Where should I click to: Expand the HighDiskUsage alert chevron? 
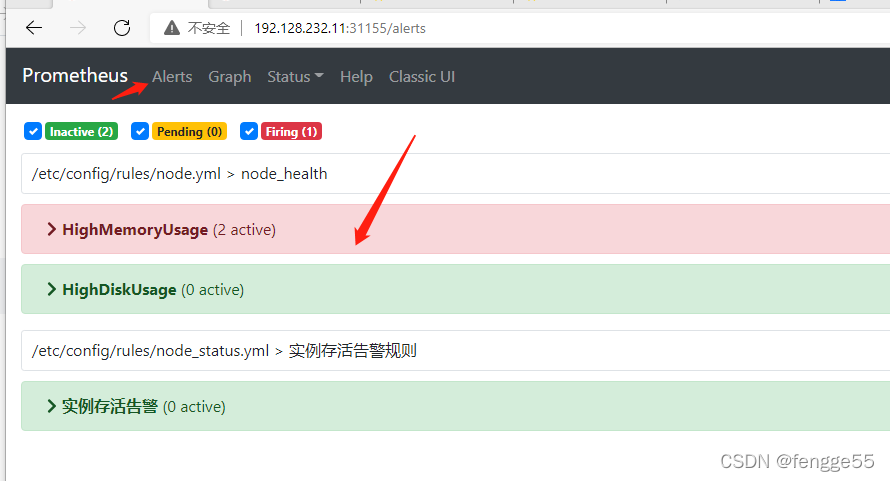52,290
